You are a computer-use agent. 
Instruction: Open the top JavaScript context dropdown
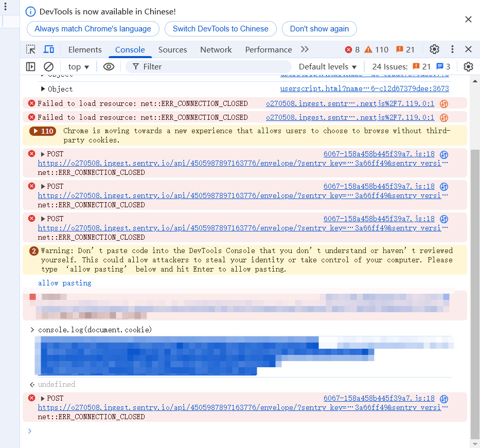[x=79, y=66]
